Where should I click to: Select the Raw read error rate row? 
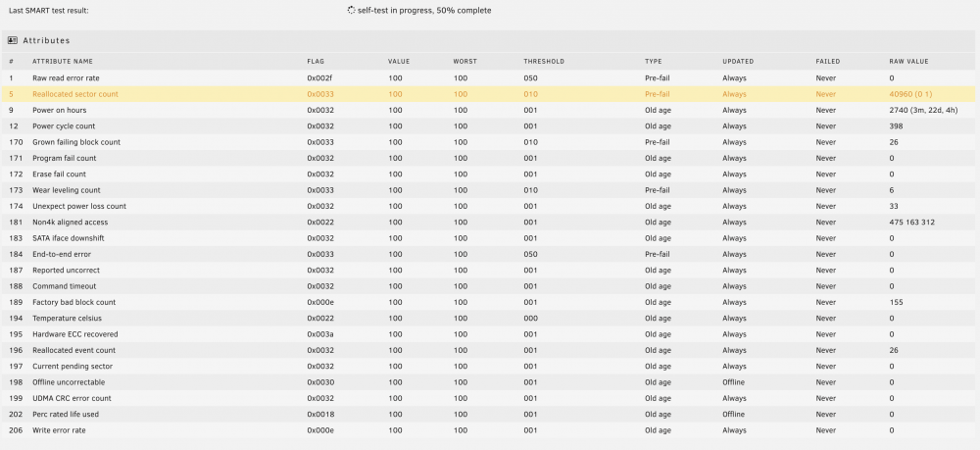tap(488, 78)
